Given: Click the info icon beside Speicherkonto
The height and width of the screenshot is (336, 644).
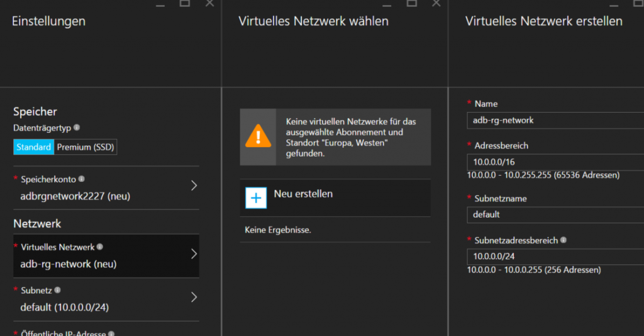Looking at the screenshot, I should pos(81,179).
